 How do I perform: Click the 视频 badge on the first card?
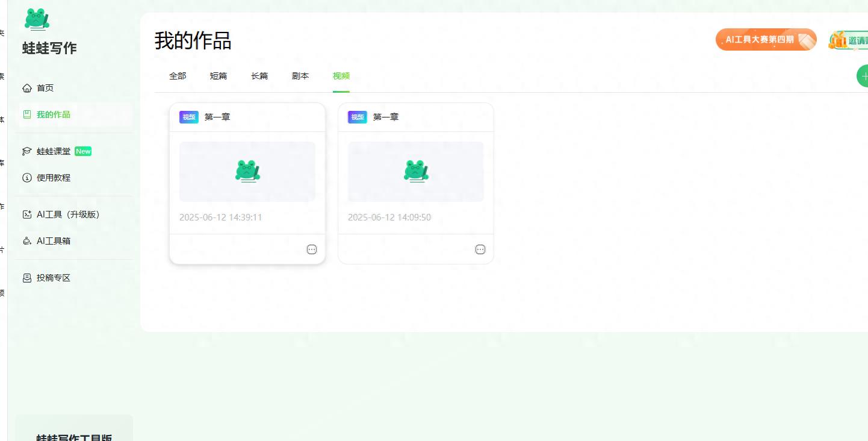pos(188,117)
